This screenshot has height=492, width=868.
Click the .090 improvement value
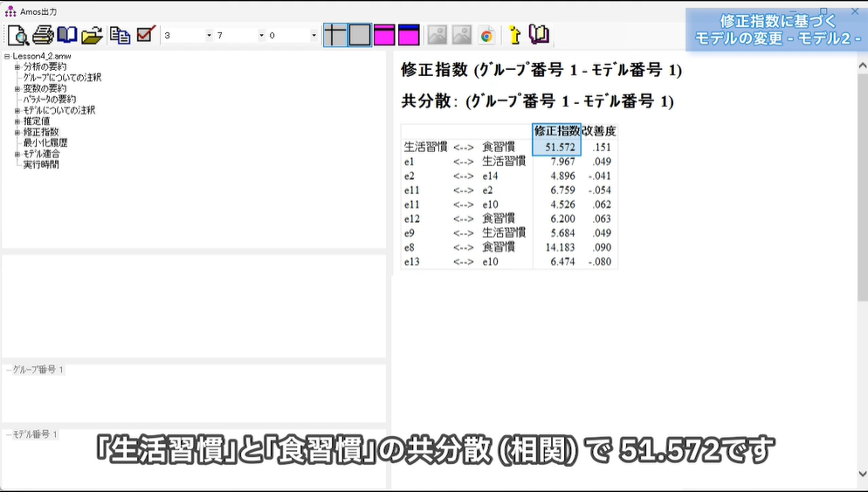pyautogui.click(x=602, y=247)
